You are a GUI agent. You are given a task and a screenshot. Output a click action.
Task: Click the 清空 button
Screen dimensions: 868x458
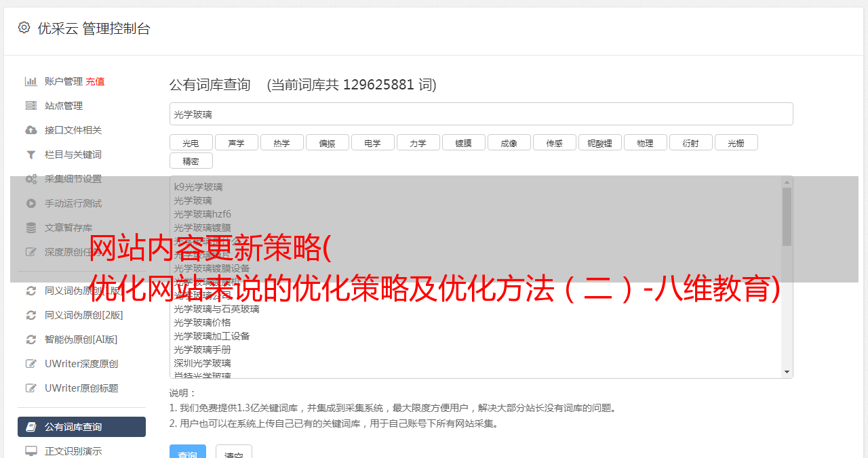click(234, 453)
